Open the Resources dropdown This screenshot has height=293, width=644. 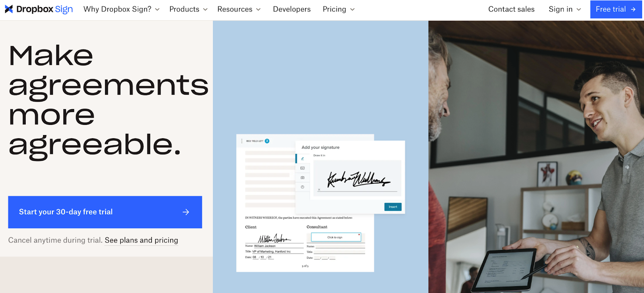[x=239, y=9]
